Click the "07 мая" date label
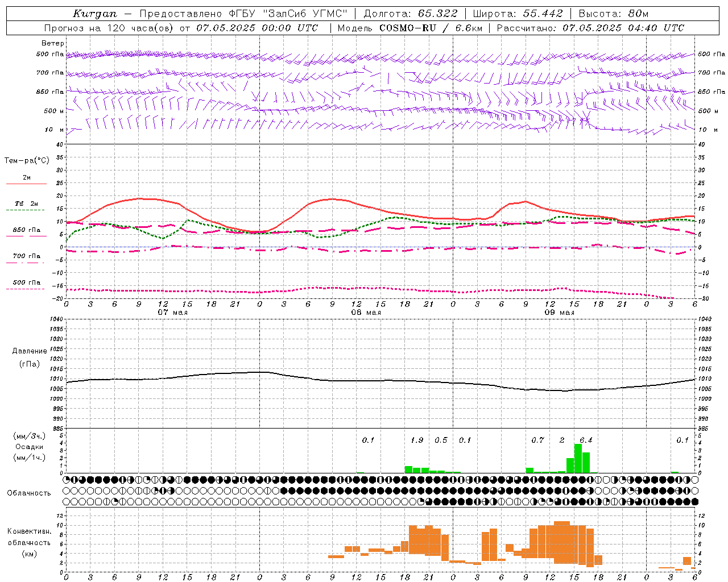Image resolution: width=728 pixels, height=582 pixels. (x=173, y=313)
